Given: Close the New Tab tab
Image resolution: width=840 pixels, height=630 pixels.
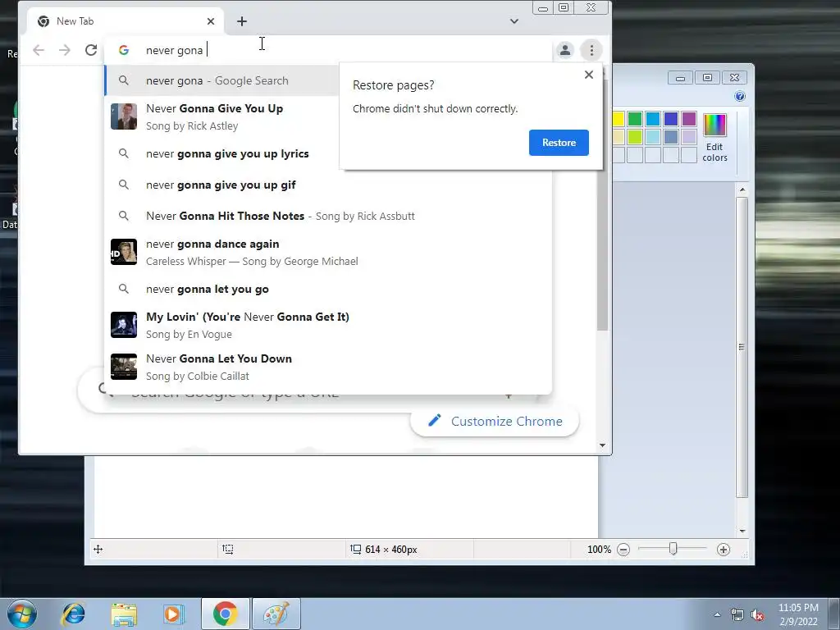Looking at the screenshot, I should [211, 21].
